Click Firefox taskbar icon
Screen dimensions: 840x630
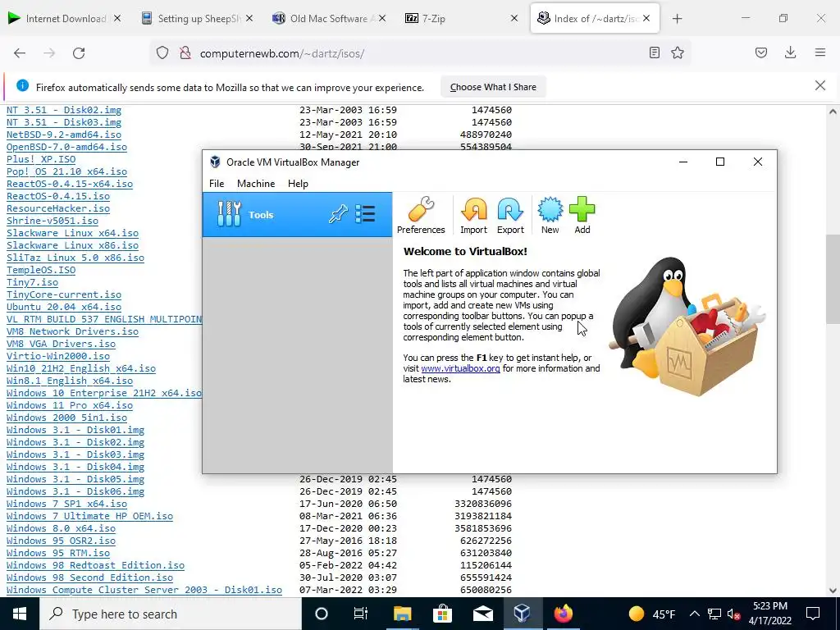[563, 614]
